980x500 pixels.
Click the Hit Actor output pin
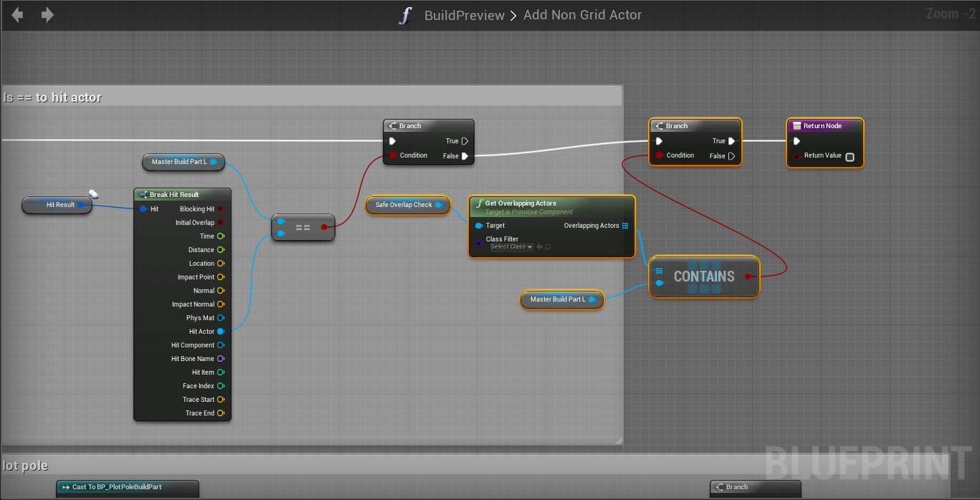point(221,331)
